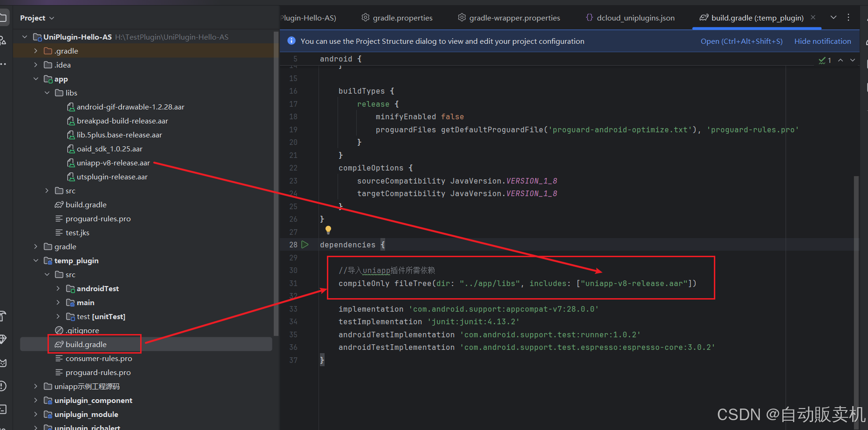The width and height of the screenshot is (868, 430).
Task: Click the appcompat-v7:28.0.0 implementation line
Action: (468, 309)
